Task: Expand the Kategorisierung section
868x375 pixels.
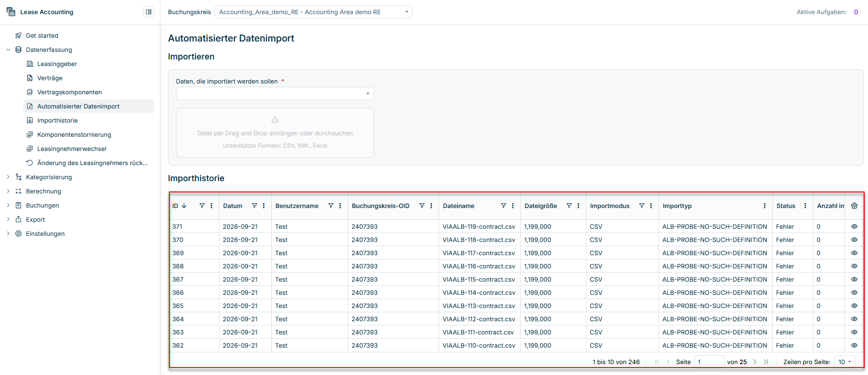Action: [x=8, y=177]
